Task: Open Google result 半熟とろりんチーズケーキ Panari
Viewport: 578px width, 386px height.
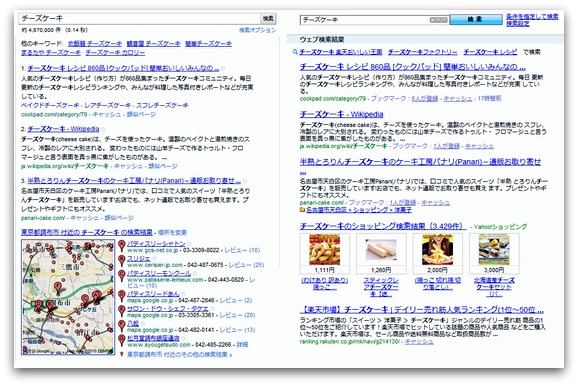Action: 134,181
